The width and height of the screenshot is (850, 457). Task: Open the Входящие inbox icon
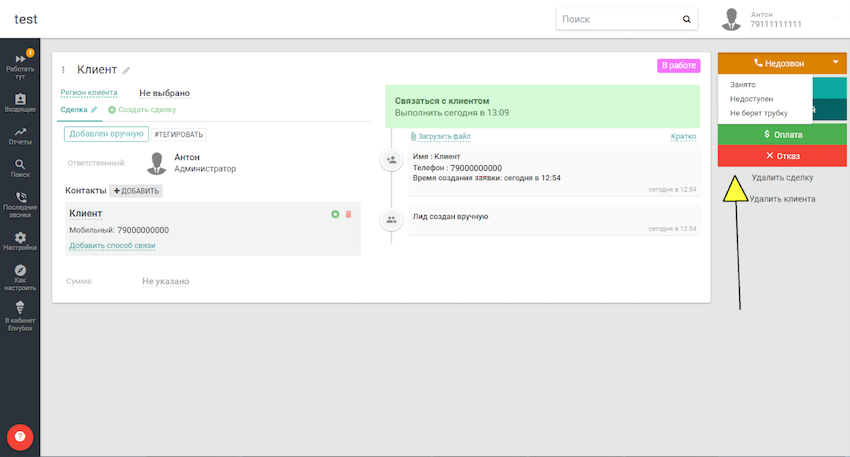[20, 100]
